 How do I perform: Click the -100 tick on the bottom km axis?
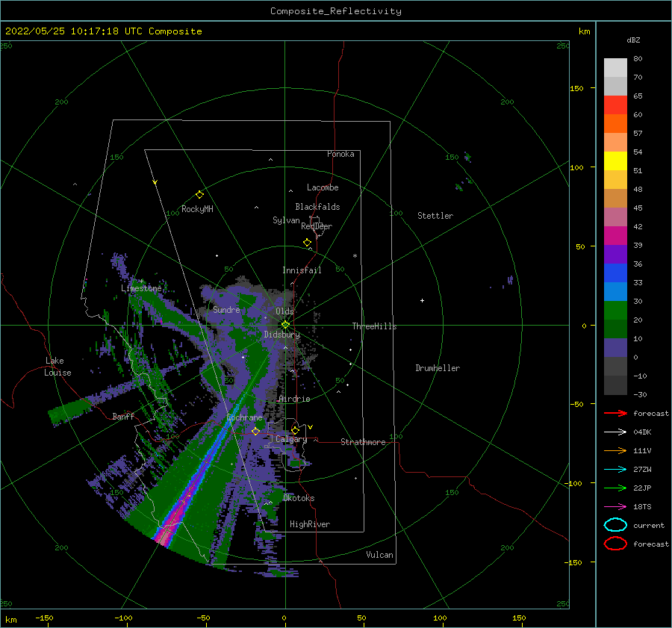tap(123, 618)
